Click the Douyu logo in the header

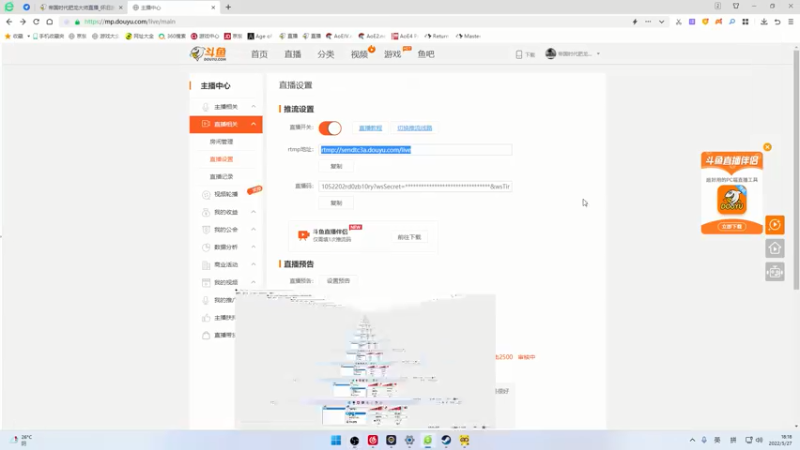(x=209, y=54)
